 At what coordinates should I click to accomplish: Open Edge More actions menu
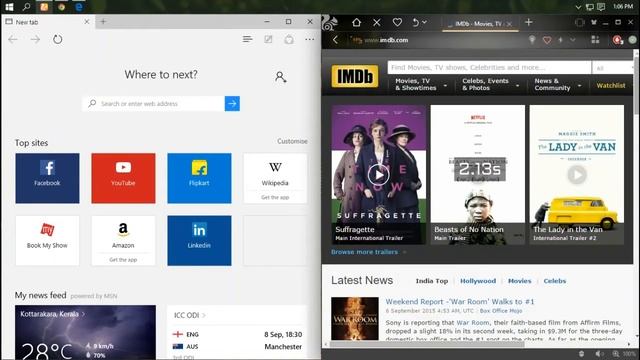point(310,39)
